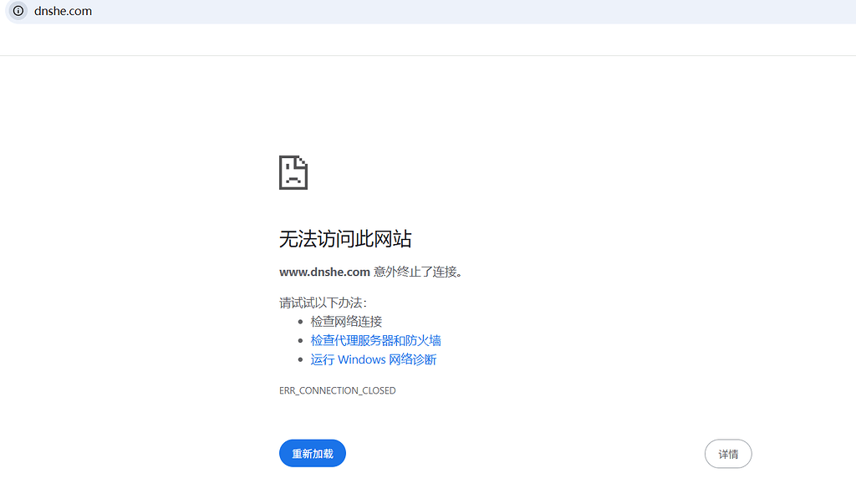
Task: Click the 检查网络连接 suggestion text
Action: [x=346, y=322]
